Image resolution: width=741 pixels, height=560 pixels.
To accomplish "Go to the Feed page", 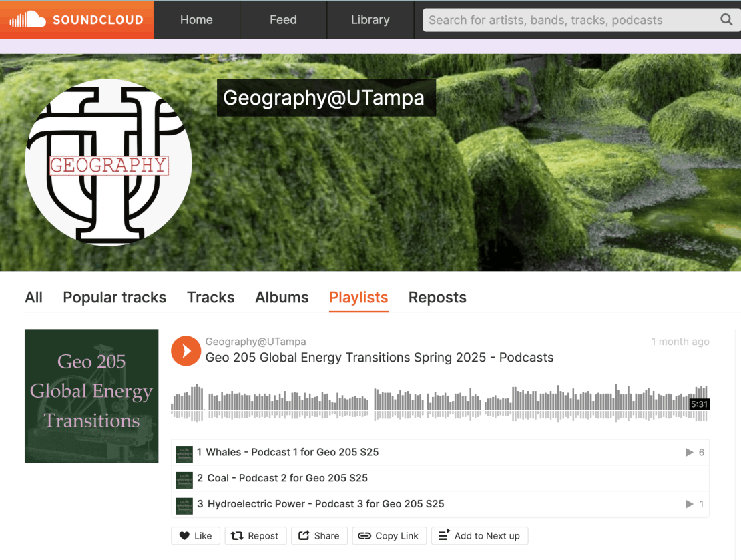I will coord(283,20).
